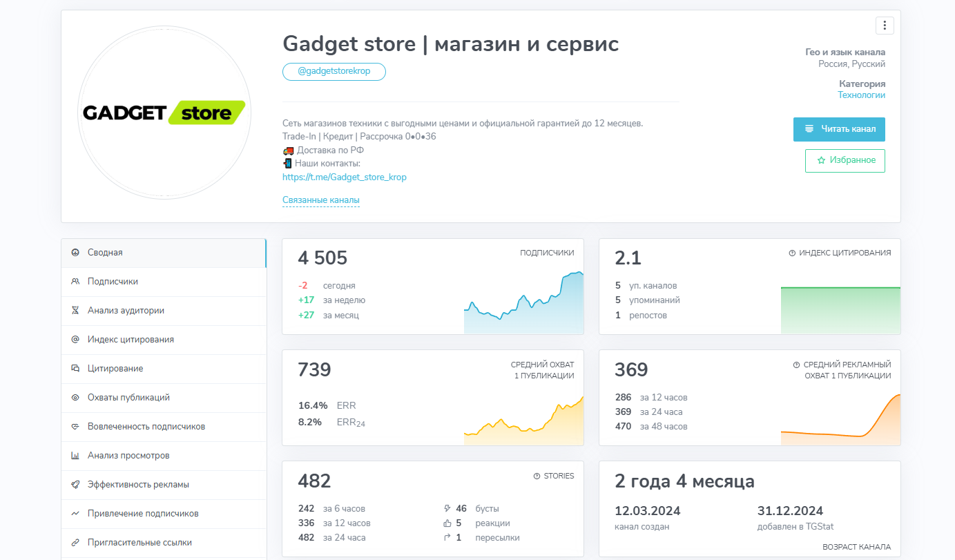Open Охваты публикаций section
The width and height of the screenshot is (955, 560).
pyautogui.click(x=164, y=398)
